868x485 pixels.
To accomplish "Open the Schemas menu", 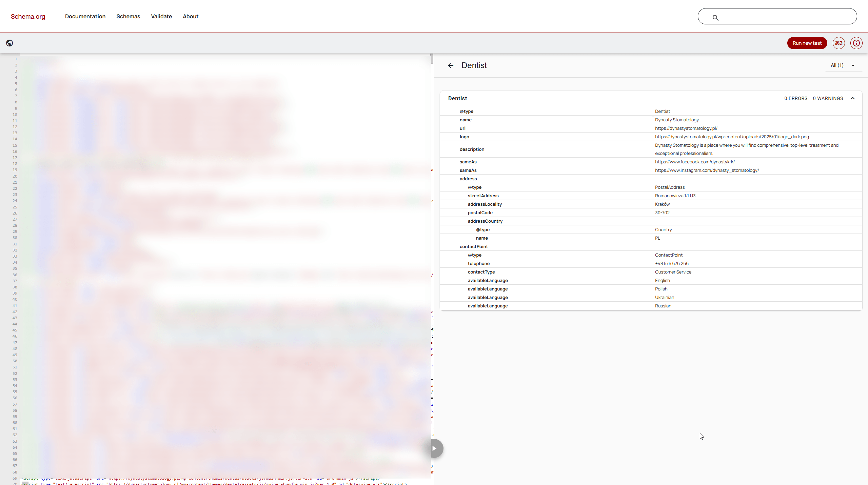I will pos(128,16).
